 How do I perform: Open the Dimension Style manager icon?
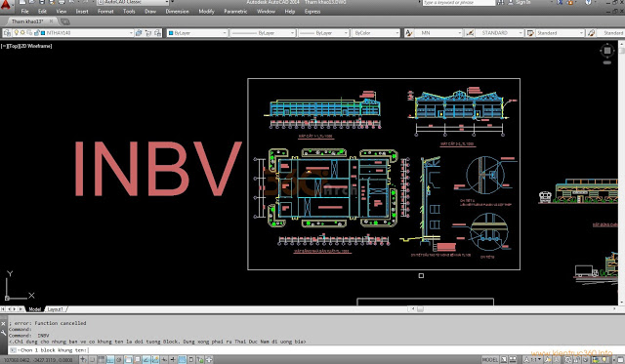click(470, 33)
